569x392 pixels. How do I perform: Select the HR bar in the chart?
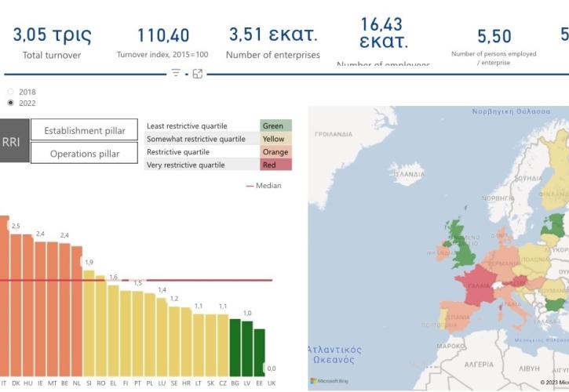(186, 342)
